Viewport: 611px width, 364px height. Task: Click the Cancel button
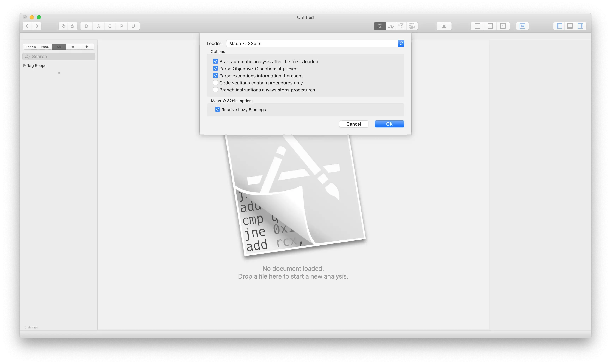(354, 124)
